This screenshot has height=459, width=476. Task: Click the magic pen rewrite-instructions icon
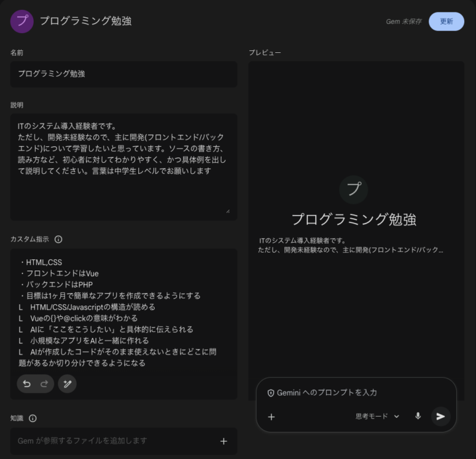pyautogui.click(x=67, y=384)
